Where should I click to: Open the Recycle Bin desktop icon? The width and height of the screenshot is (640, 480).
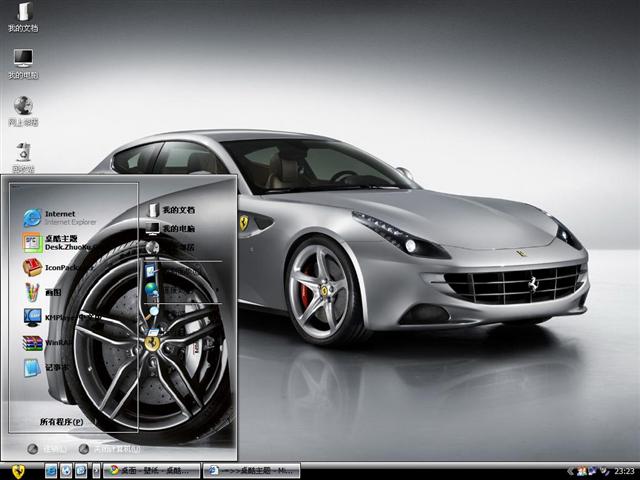pyautogui.click(x=23, y=158)
